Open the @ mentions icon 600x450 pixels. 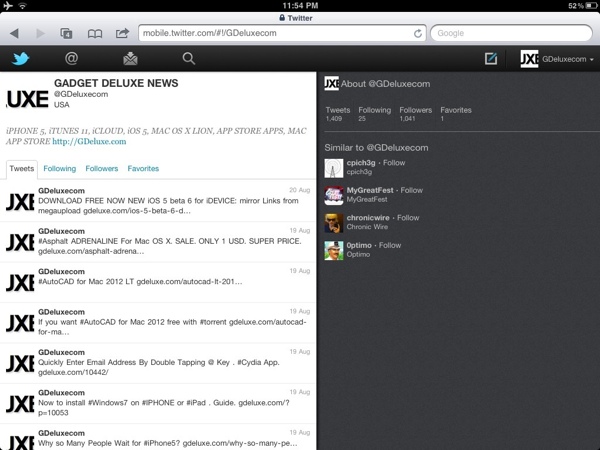pyautogui.click(x=72, y=59)
